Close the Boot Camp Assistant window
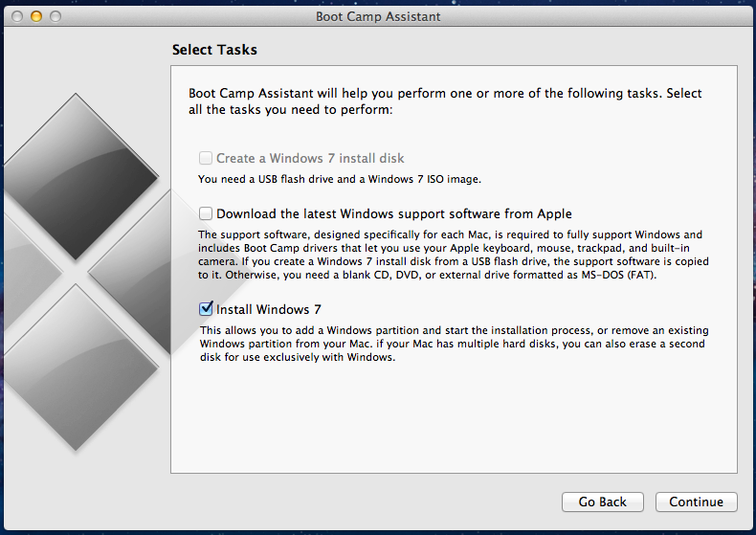The height and width of the screenshot is (535, 756). coord(17,16)
